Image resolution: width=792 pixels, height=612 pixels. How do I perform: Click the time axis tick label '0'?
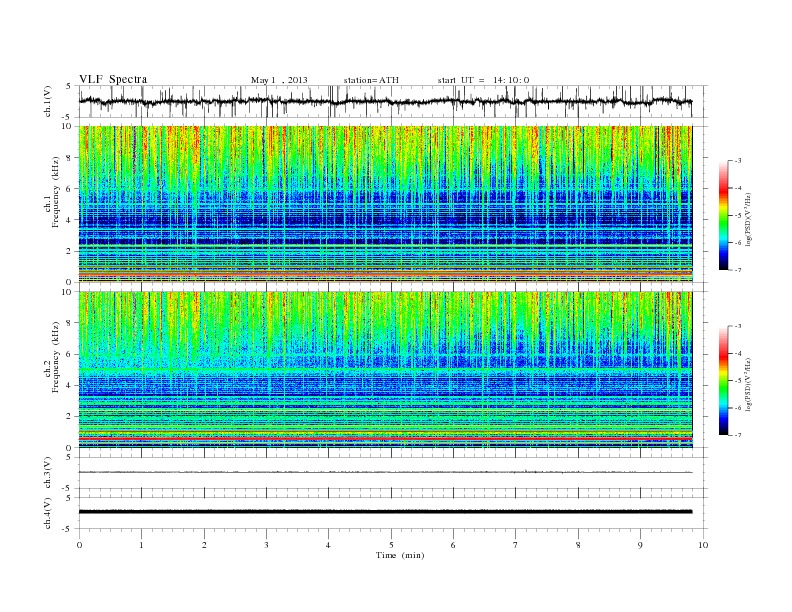[79, 545]
